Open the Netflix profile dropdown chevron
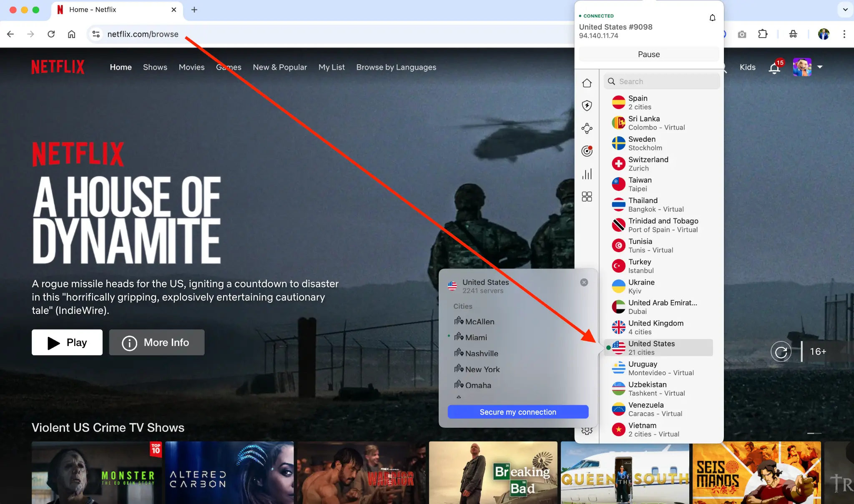This screenshot has height=504, width=854. pos(820,67)
